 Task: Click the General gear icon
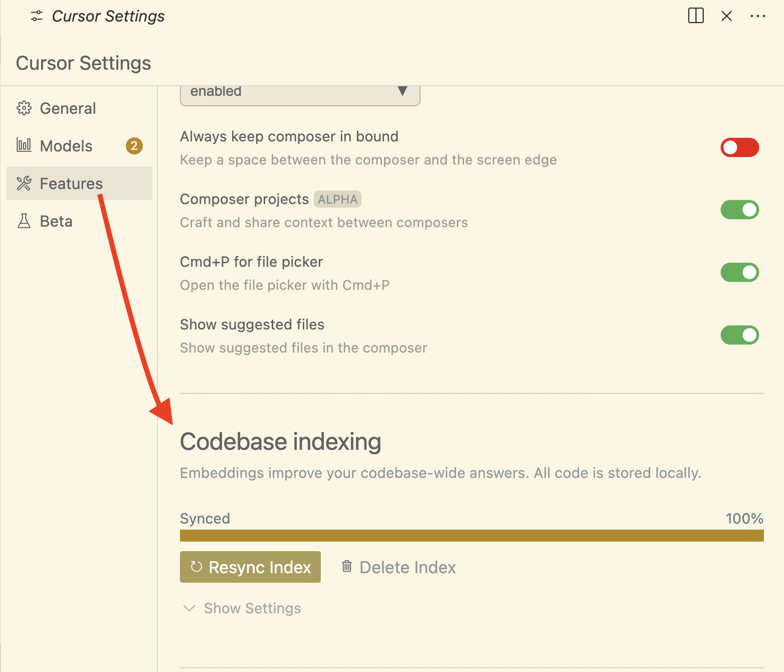point(24,108)
